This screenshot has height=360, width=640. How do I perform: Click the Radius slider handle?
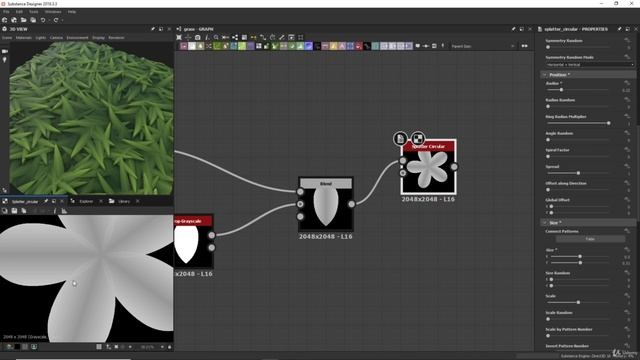coord(561,90)
